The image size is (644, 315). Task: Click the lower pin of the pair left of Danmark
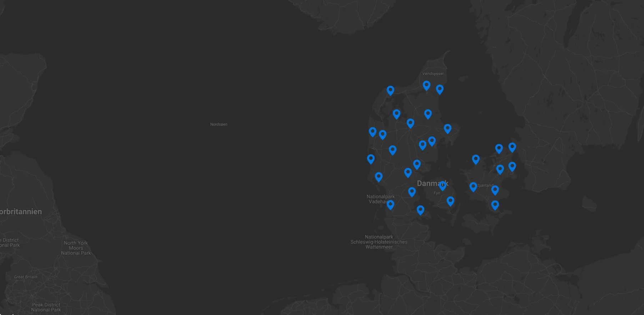pyautogui.click(x=408, y=172)
